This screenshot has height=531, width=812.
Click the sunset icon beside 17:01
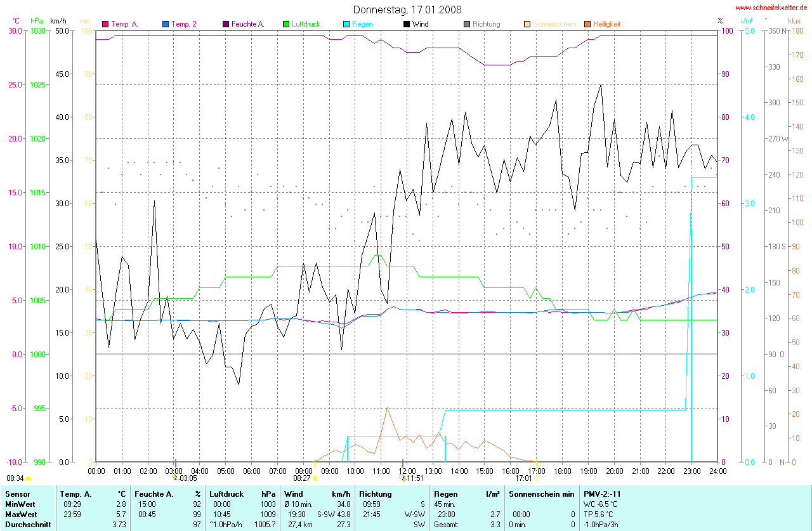point(537,478)
